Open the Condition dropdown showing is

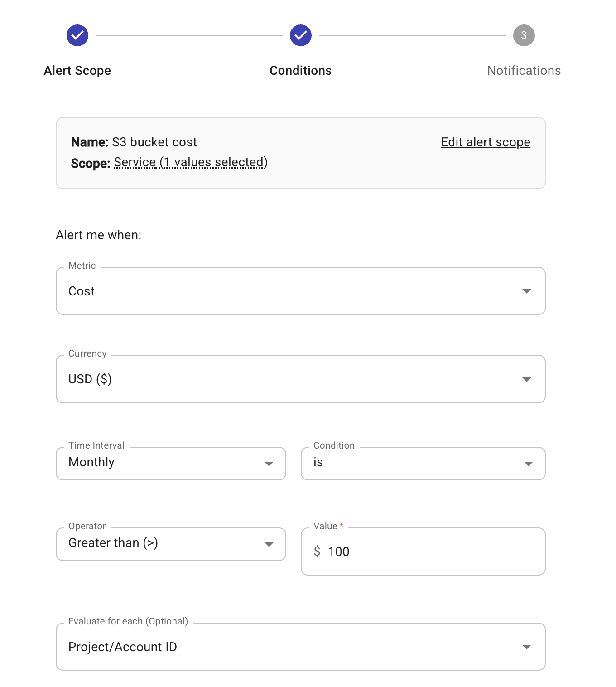pyautogui.click(x=423, y=463)
